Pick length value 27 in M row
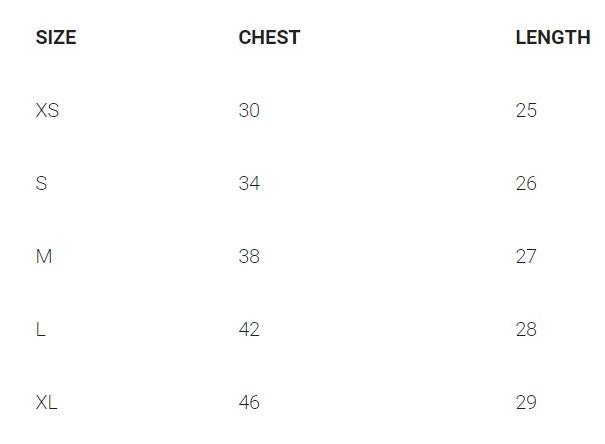Image resolution: width=605 pixels, height=444 pixels. 526,256
